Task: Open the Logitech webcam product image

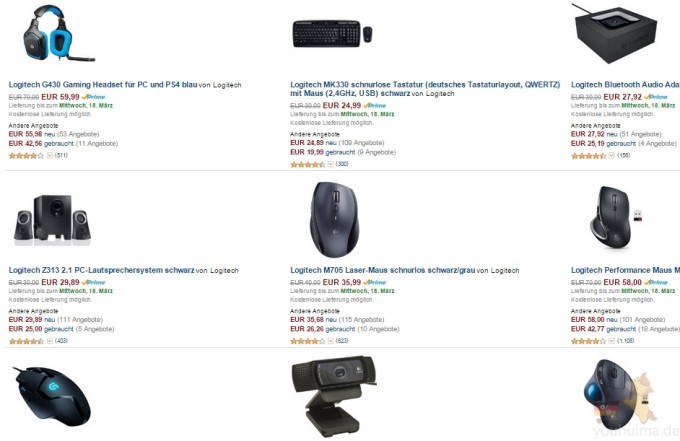Action: 334,397
